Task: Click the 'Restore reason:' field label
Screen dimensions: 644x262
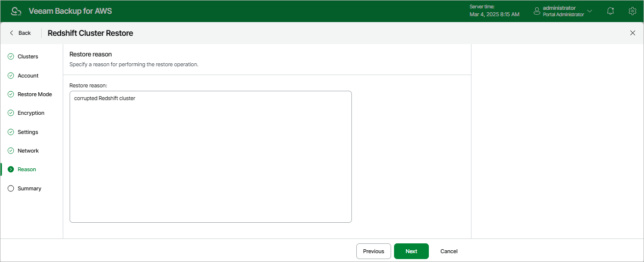Action: pos(88,85)
